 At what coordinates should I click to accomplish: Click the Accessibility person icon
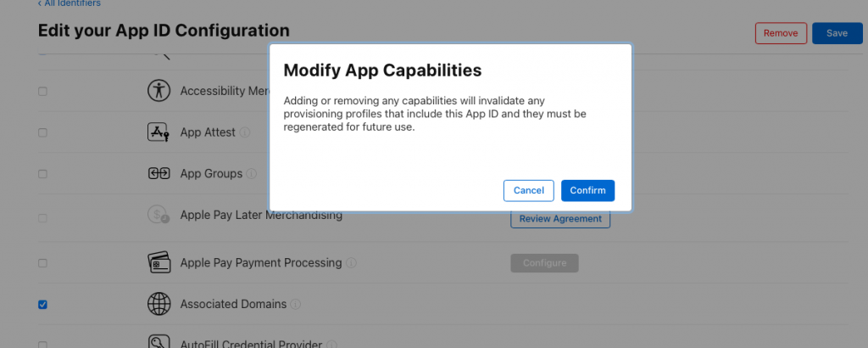[x=159, y=91]
